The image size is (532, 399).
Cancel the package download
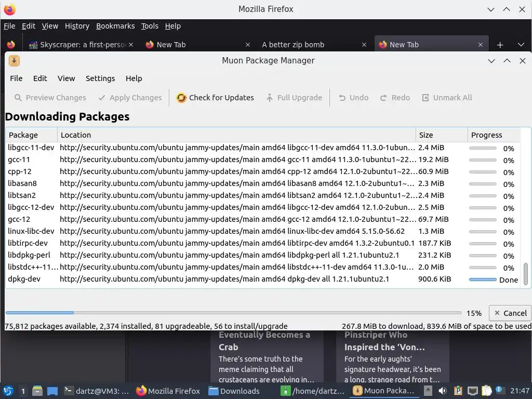[x=510, y=313]
